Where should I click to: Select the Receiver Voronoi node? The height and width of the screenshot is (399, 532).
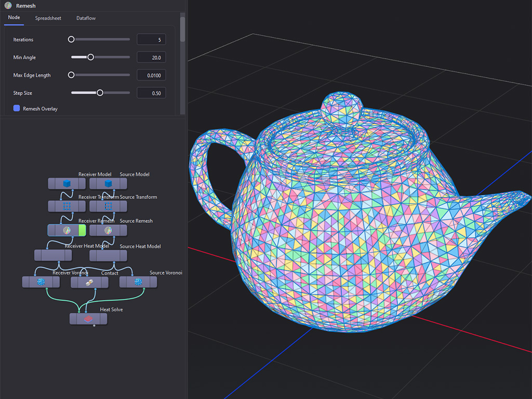coord(41,282)
